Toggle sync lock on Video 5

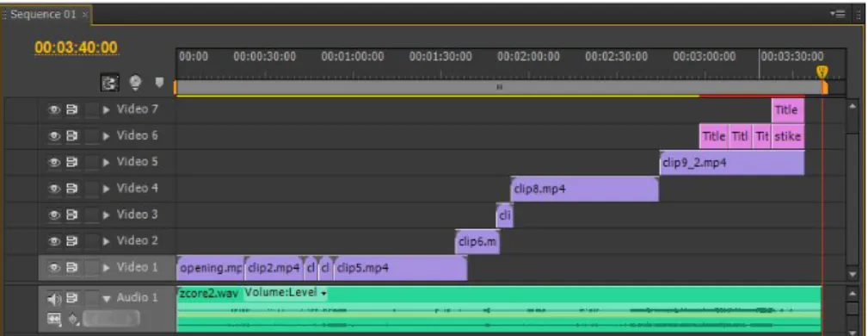click(x=72, y=163)
